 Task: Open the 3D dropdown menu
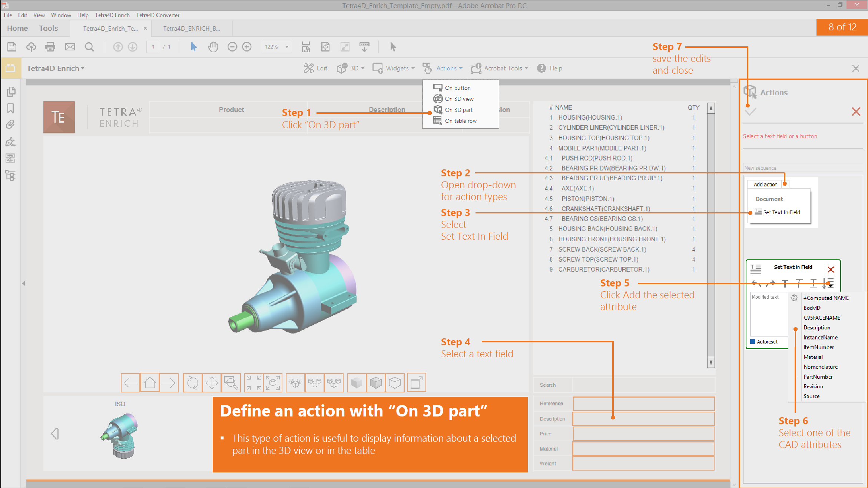[x=351, y=68]
